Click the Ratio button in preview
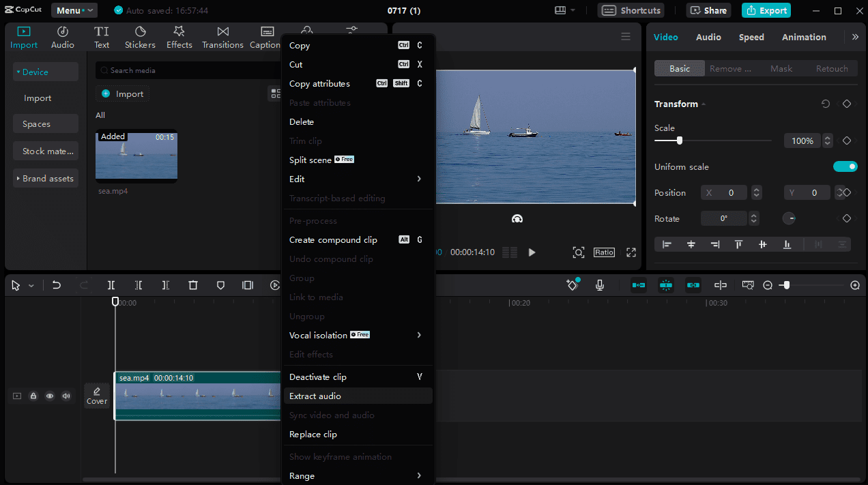 coord(604,252)
